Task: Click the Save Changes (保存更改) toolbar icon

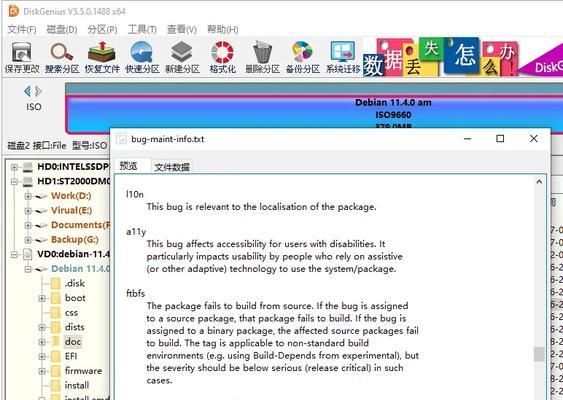Action: (x=22, y=57)
